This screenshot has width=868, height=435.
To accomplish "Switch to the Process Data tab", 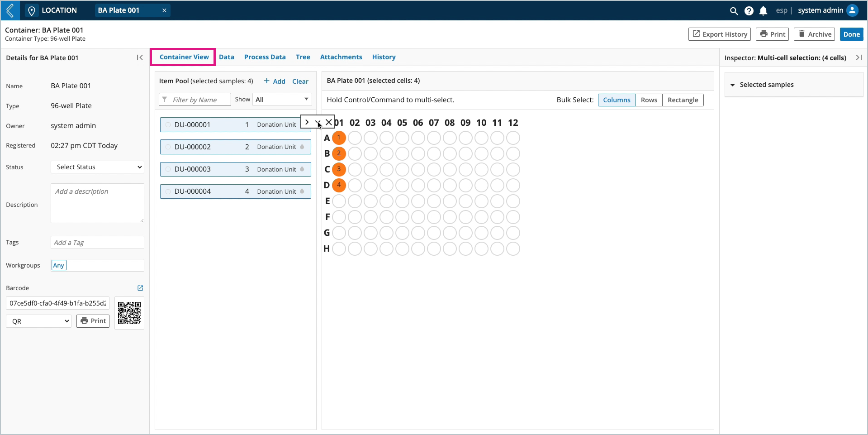I will [x=265, y=57].
